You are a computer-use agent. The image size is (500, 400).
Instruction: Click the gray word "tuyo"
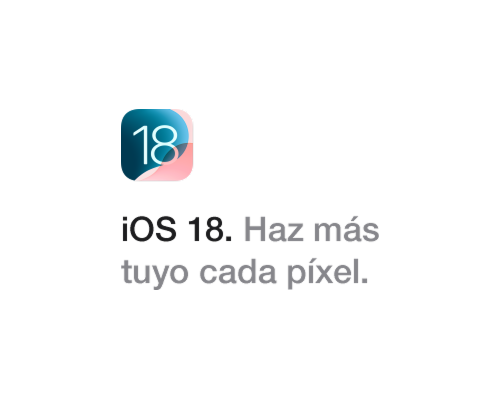click(x=155, y=274)
